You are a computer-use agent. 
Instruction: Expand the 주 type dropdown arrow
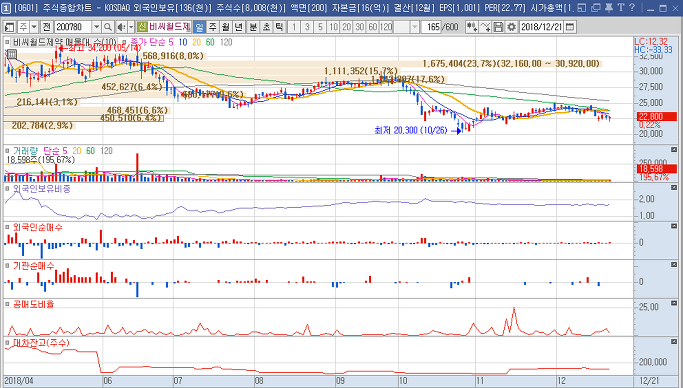(34, 27)
